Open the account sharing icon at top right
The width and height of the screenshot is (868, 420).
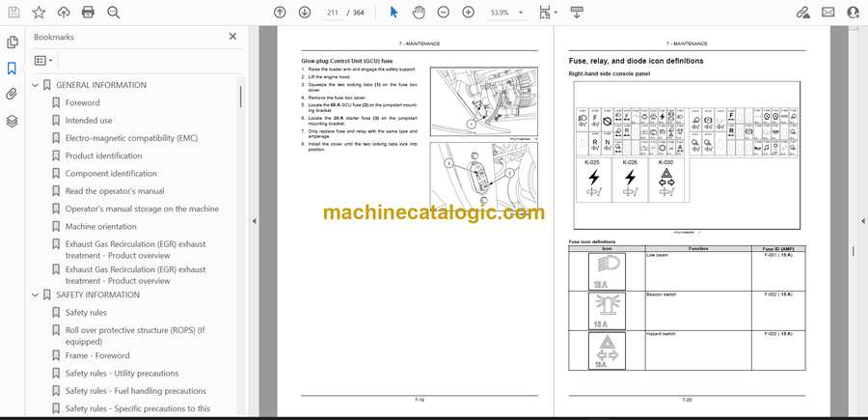point(854,13)
